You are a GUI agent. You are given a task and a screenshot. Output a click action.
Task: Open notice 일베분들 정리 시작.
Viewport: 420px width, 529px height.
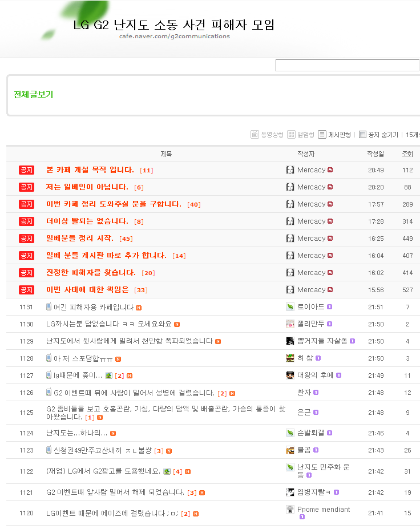coord(80,238)
